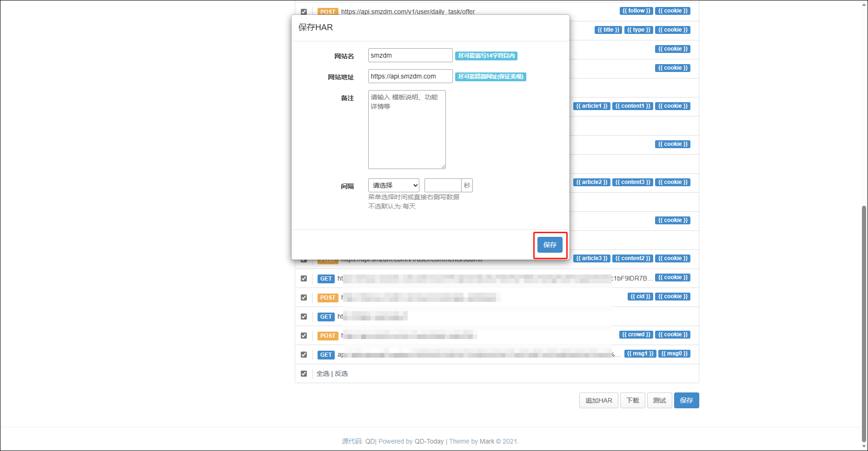This screenshot has height=451, width=868.
Task: Click the 测试 test button
Action: pos(659,400)
